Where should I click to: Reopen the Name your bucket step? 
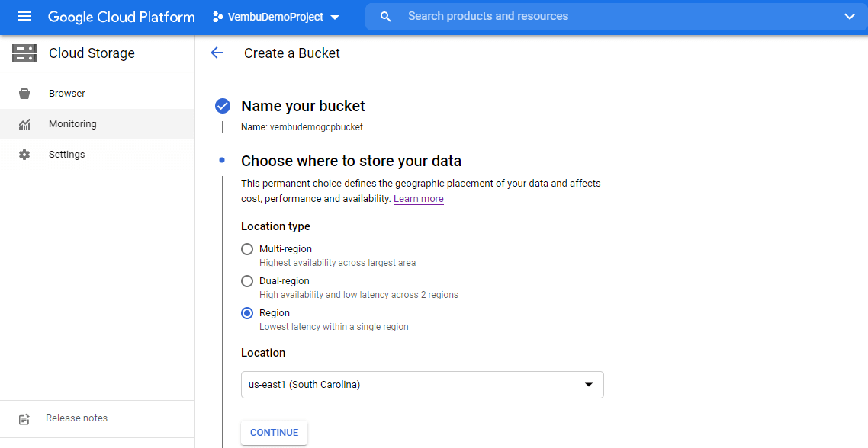pos(304,106)
